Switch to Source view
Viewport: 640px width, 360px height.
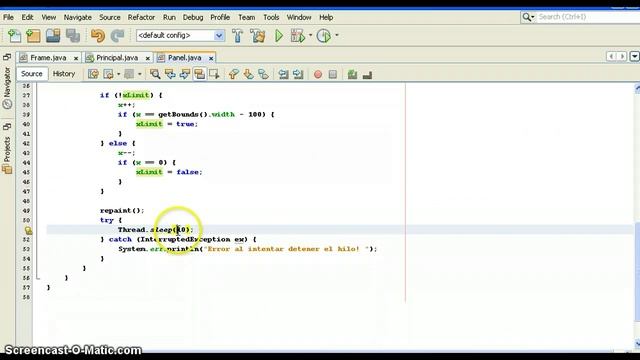click(32, 74)
